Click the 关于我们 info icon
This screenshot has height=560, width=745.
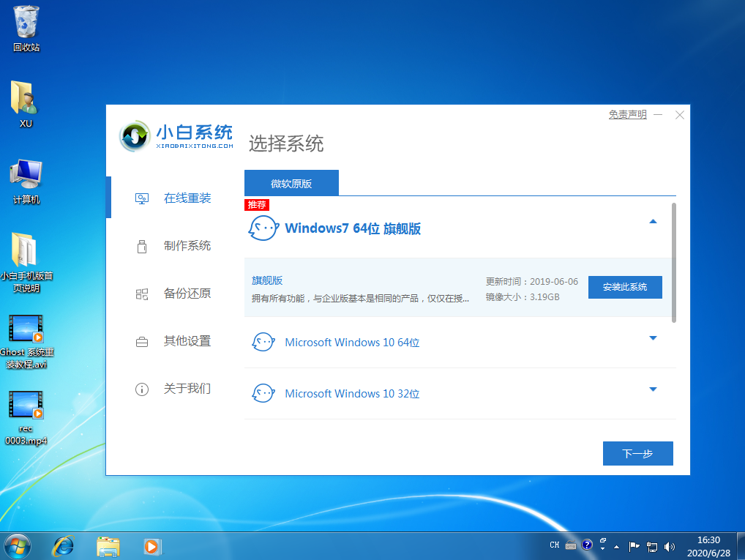[x=142, y=389]
